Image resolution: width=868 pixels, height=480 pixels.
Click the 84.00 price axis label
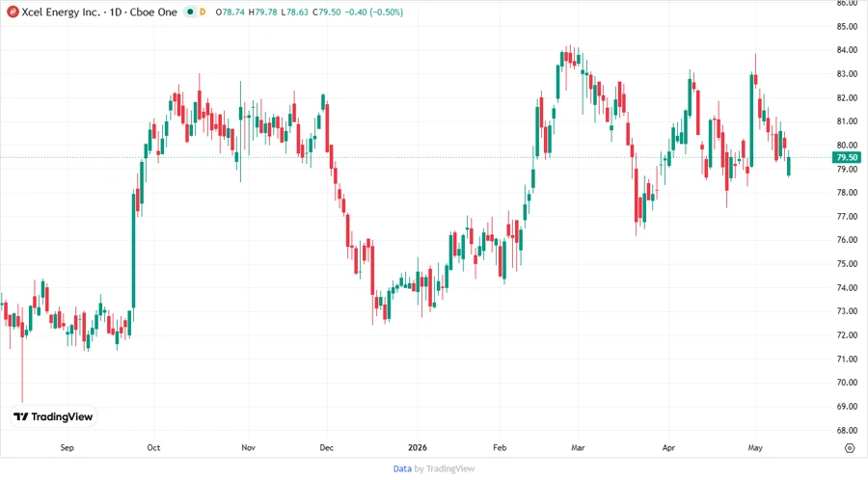click(x=847, y=50)
